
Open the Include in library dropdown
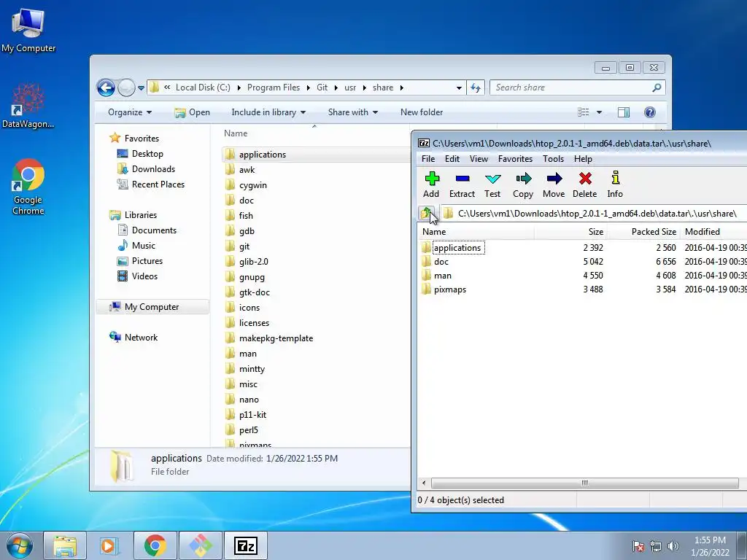[x=268, y=112]
